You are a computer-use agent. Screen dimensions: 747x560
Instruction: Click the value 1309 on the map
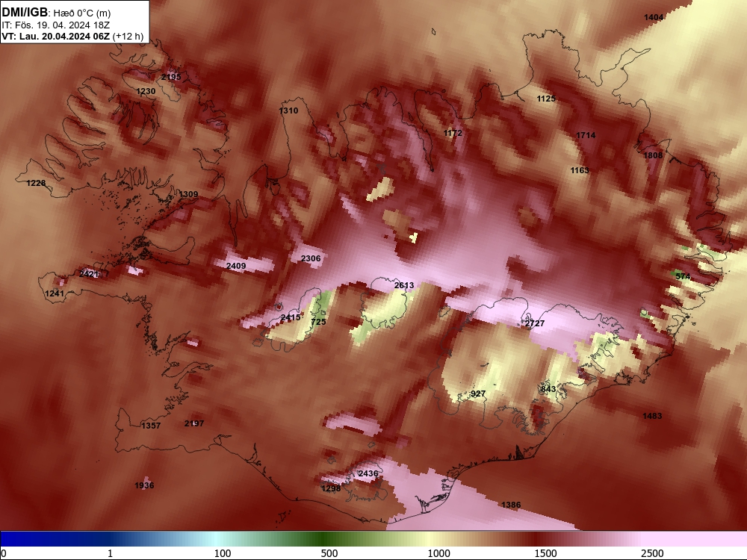(189, 194)
